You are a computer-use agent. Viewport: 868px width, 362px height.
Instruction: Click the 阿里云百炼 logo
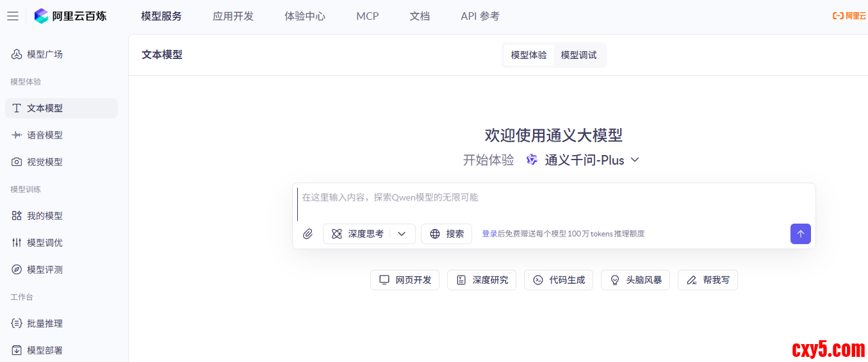[x=70, y=16]
